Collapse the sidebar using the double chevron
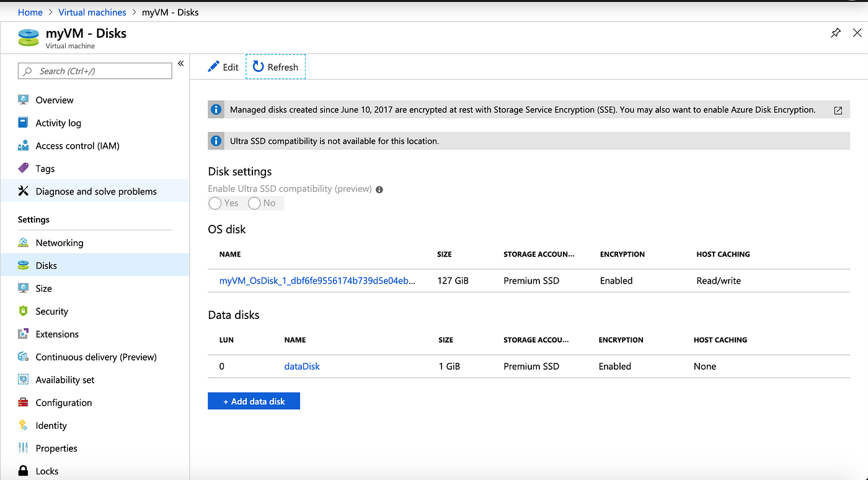 click(180, 63)
